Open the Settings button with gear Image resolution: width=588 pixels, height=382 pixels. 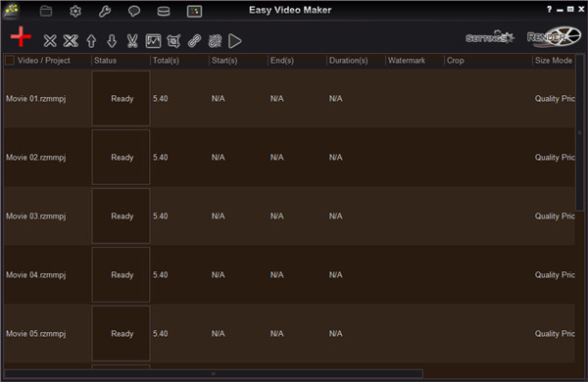click(490, 37)
